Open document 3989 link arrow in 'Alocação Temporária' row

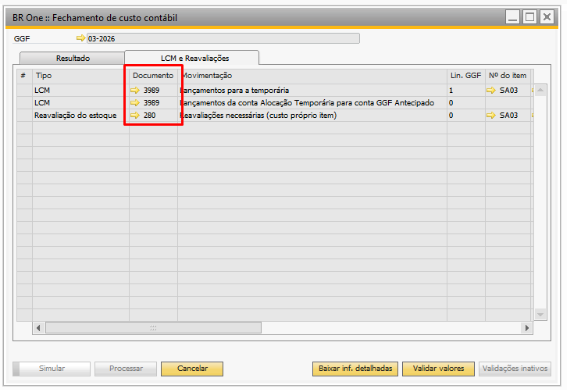coord(135,103)
